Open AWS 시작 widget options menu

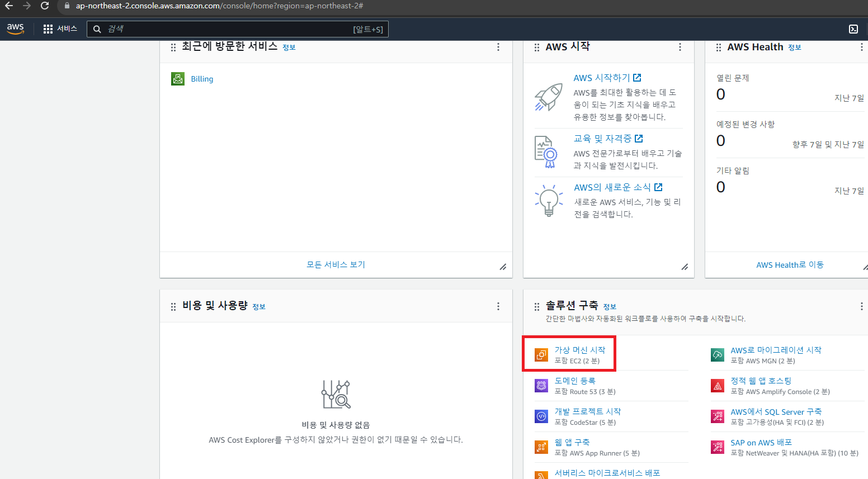click(680, 47)
